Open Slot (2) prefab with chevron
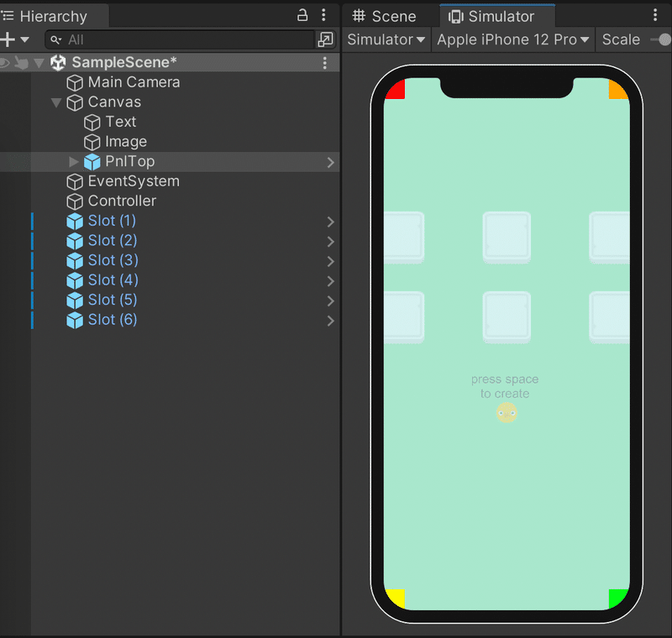This screenshot has height=638, width=672. (x=330, y=242)
